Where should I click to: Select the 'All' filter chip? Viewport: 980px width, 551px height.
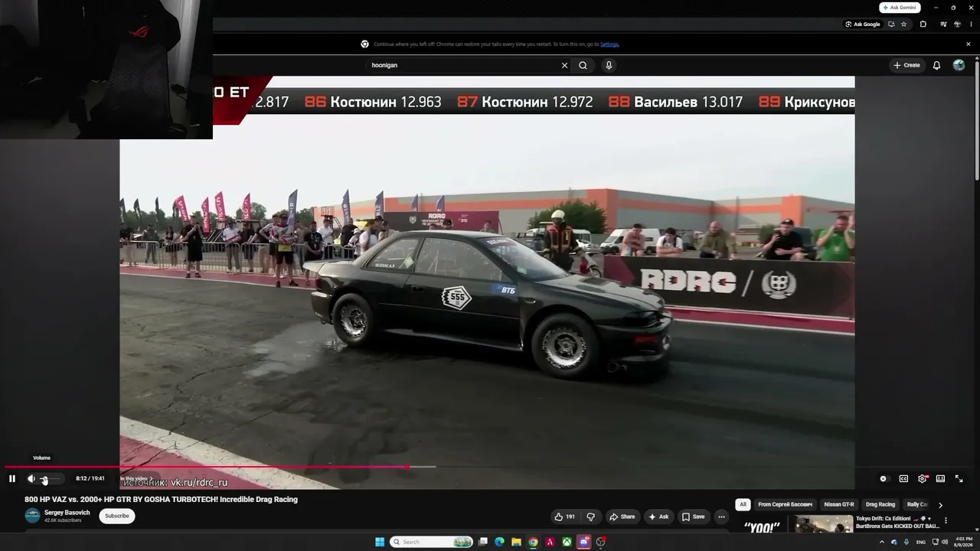(743, 505)
